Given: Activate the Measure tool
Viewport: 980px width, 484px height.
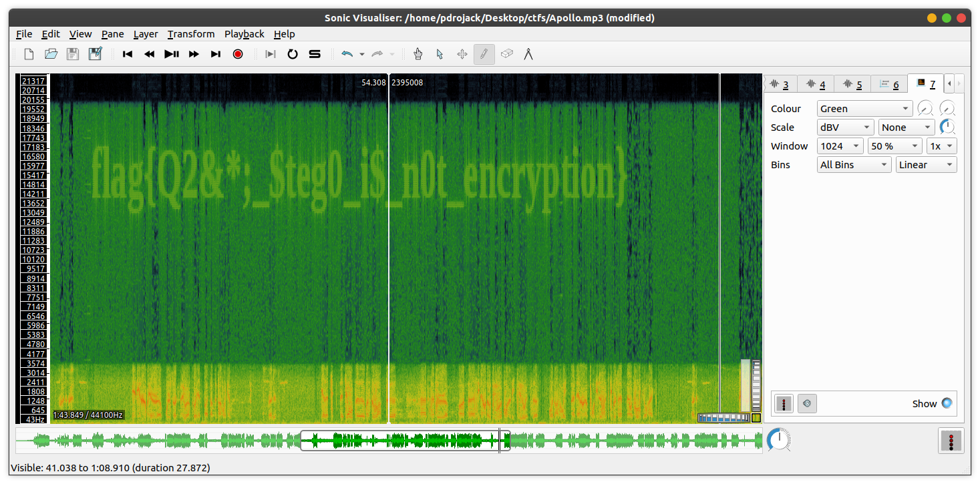Looking at the screenshot, I should tap(528, 54).
